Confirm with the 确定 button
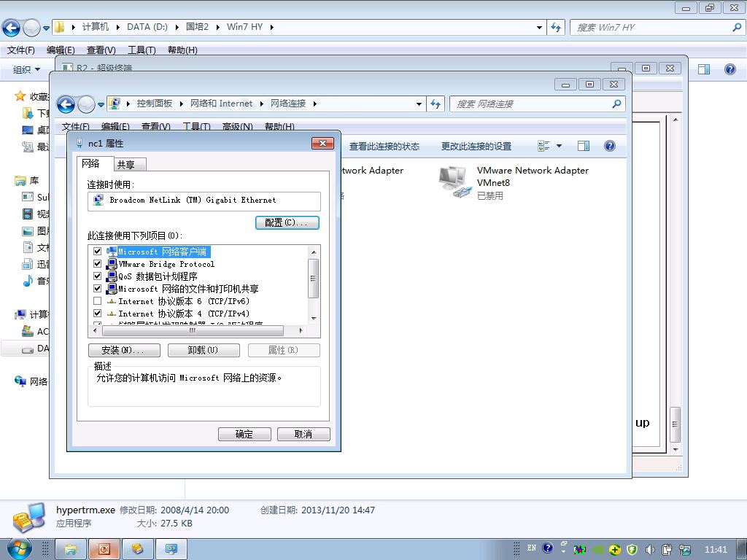The width and height of the screenshot is (747, 560). (244, 434)
